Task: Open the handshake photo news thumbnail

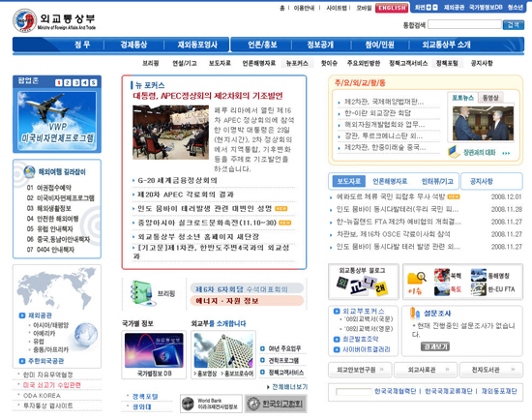Action: pos(483,124)
